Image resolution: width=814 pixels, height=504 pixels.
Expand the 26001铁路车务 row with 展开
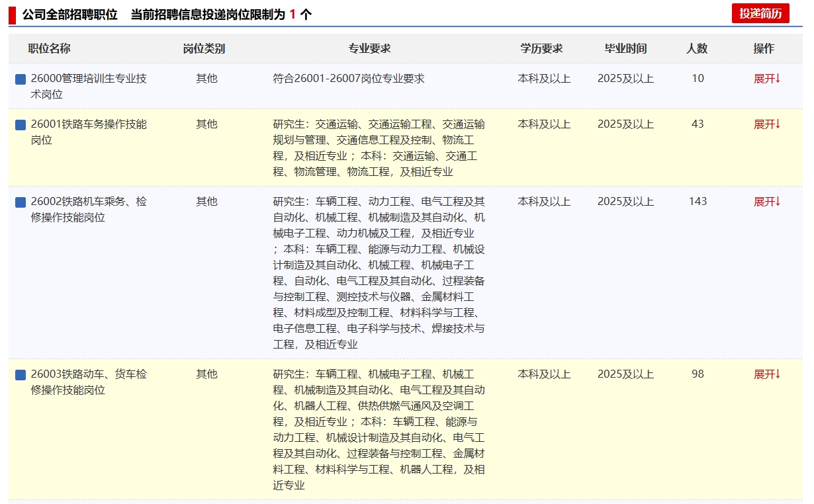[767, 124]
